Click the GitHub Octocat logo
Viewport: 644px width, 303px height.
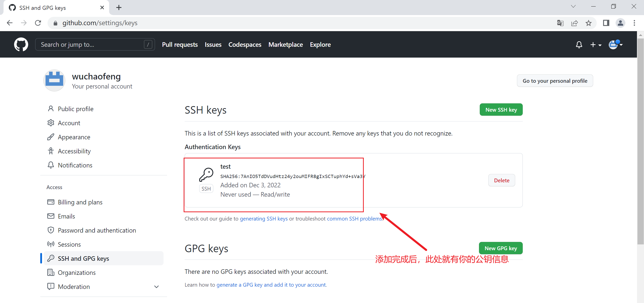click(x=21, y=45)
